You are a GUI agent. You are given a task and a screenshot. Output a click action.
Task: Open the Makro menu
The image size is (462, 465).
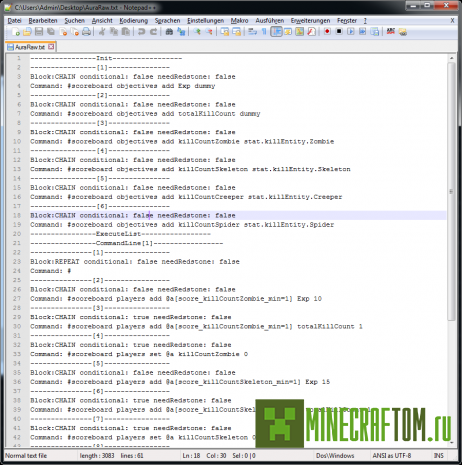[x=239, y=21]
